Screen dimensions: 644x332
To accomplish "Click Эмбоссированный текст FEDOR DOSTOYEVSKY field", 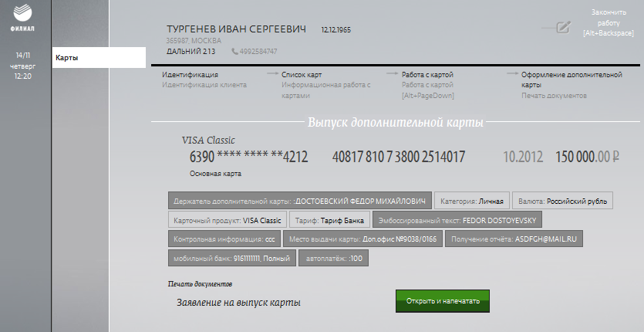I will click(457, 220).
